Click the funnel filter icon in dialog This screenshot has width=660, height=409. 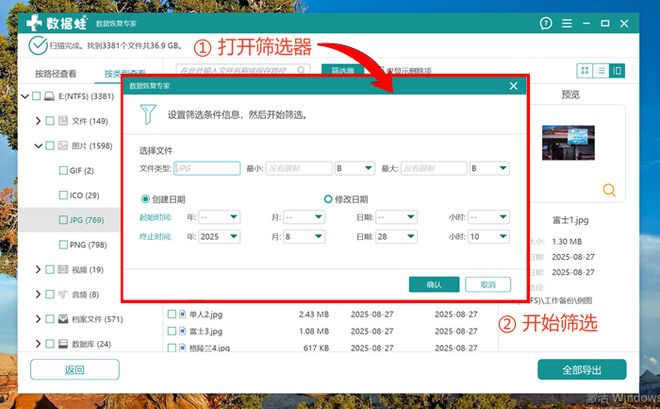148,114
